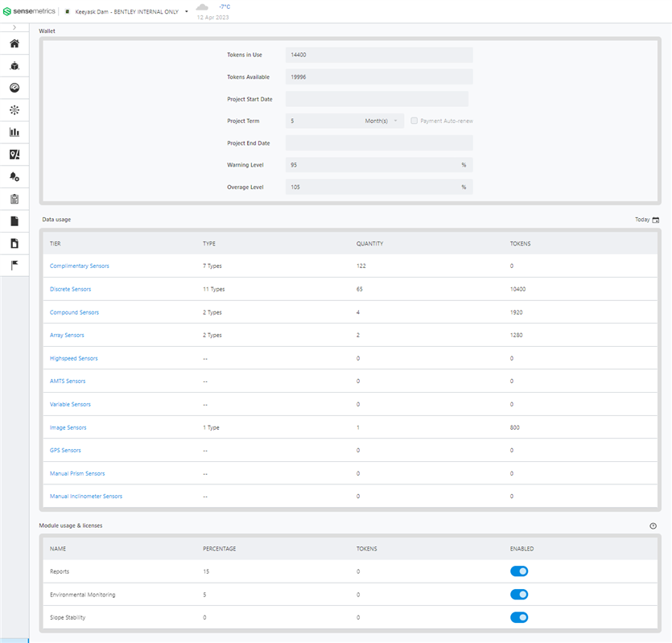Viewport: 672px width, 643px height.
Task: Open the Image Sensors tier link
Action: click(x=68, y=427)
